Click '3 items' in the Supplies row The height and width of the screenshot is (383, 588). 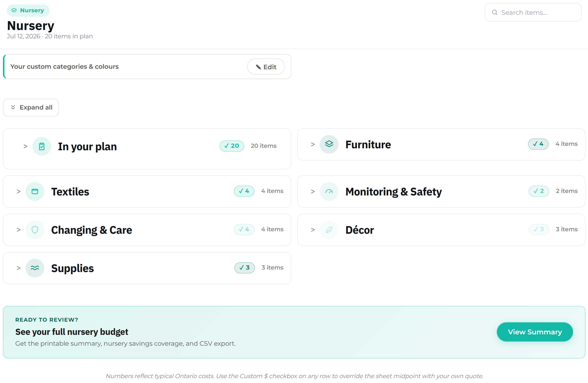coord(272,267)
